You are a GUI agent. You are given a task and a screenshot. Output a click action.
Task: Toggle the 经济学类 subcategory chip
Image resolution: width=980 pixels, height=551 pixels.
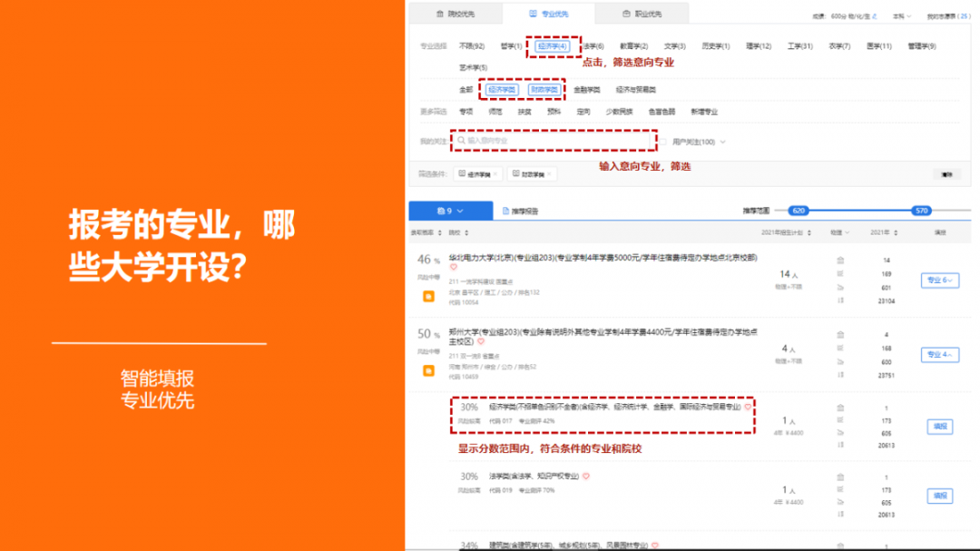point(502,90)
